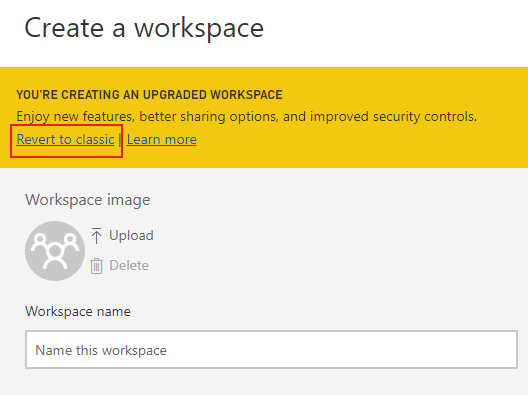Click the upgraded workspace banner title
528x395 pixels.
coord(149,95)
